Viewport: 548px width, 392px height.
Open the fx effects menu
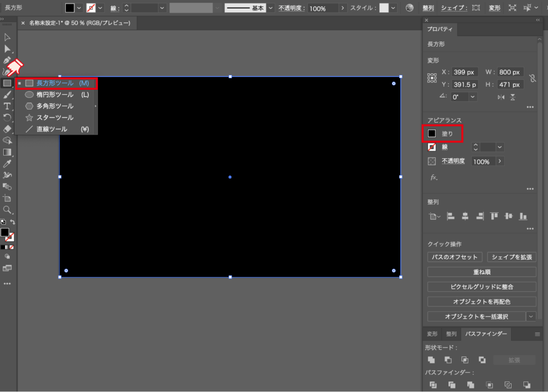click(x=433, y=178)
